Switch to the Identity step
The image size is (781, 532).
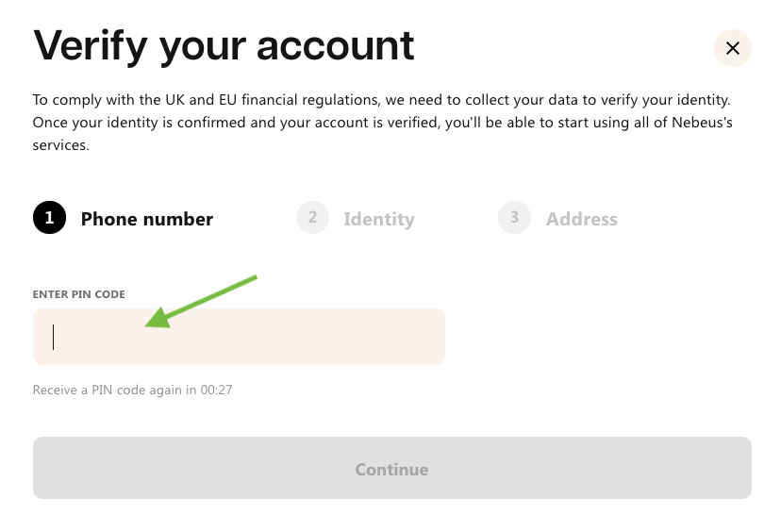tap(379, 219)
